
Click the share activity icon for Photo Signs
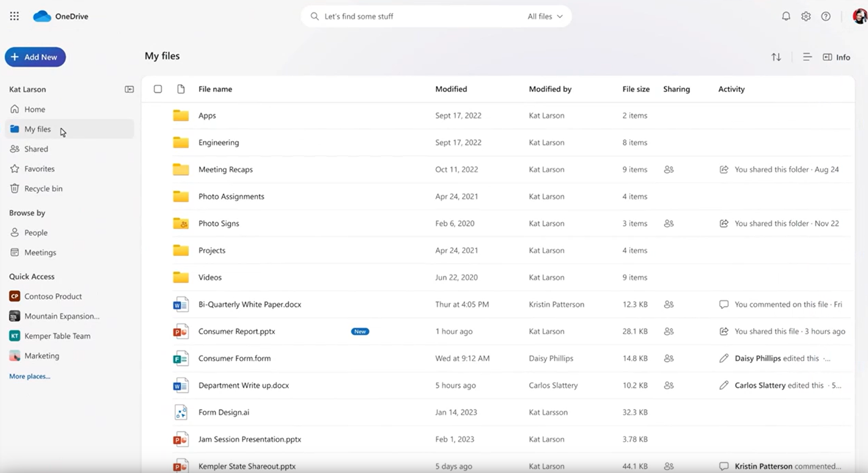724,223
